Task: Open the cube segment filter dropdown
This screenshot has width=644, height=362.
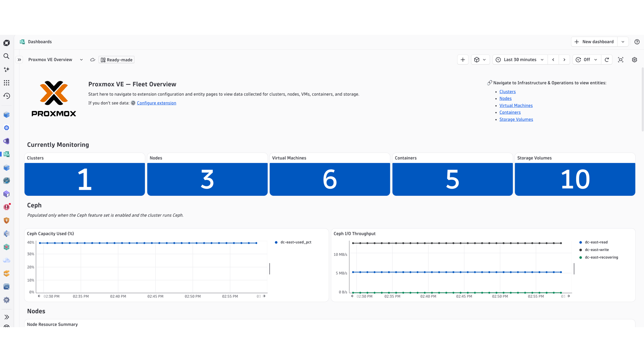Action: point(480,60)
